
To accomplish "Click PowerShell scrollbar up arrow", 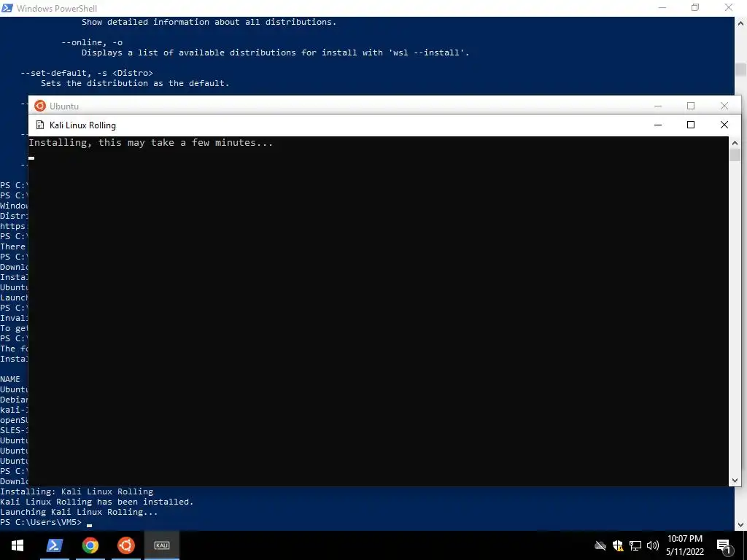I will point(741,23).
